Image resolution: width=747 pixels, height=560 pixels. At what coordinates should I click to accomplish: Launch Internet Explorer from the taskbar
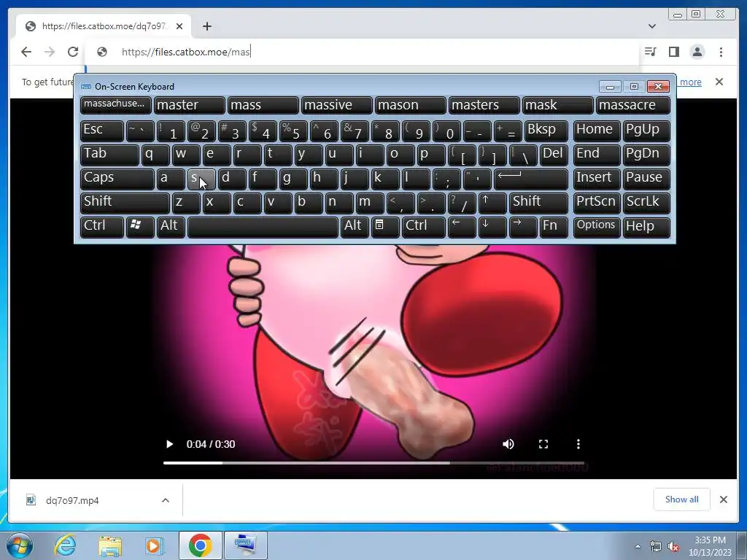(x=65, y=545)
